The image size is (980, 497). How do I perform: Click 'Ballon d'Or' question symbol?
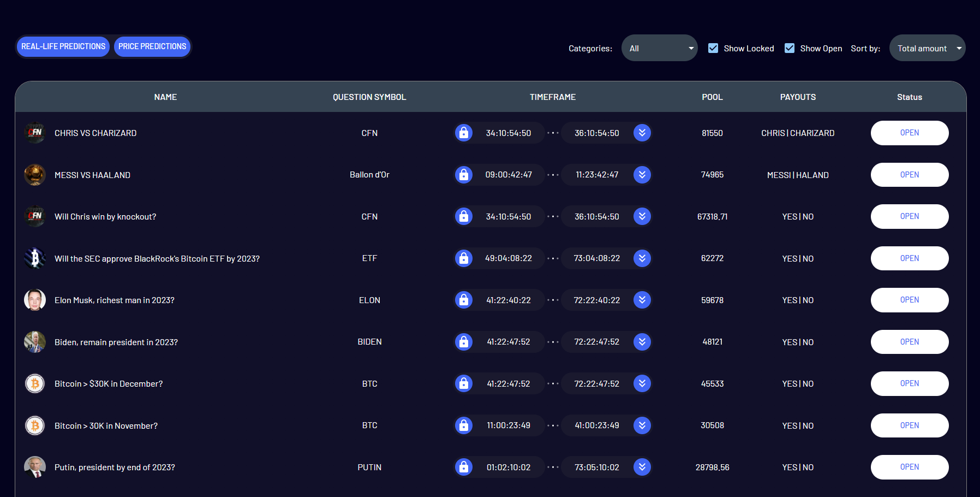click(x=369, y=175)
